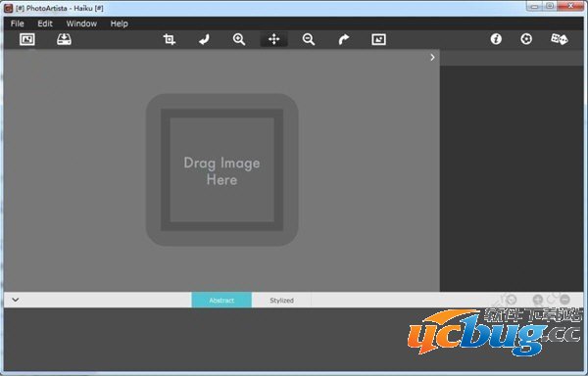Randomize settings with the dice icon

pos(560,39)
